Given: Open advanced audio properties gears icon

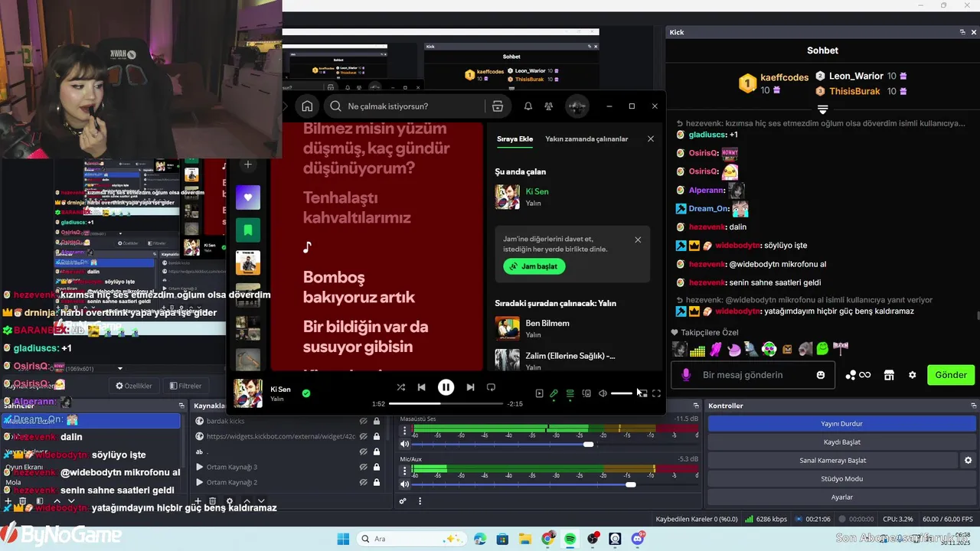Looking at the screenshot, I should coord(403,501).
